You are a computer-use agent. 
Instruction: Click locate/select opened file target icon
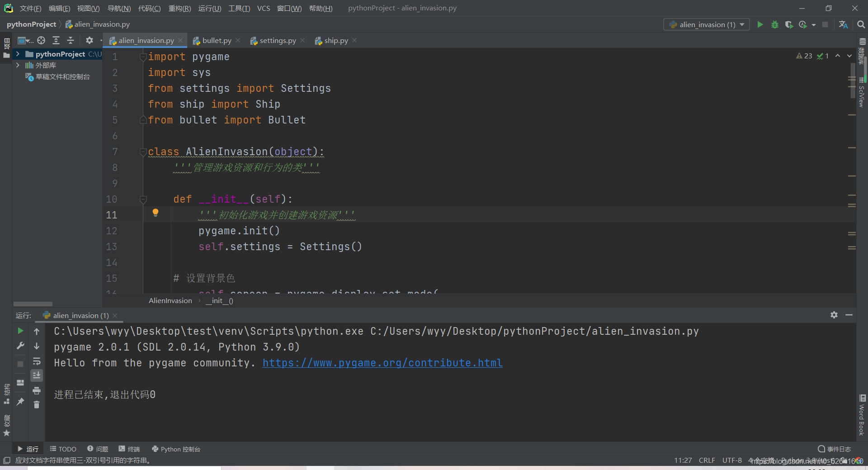[x=41, y=40]
